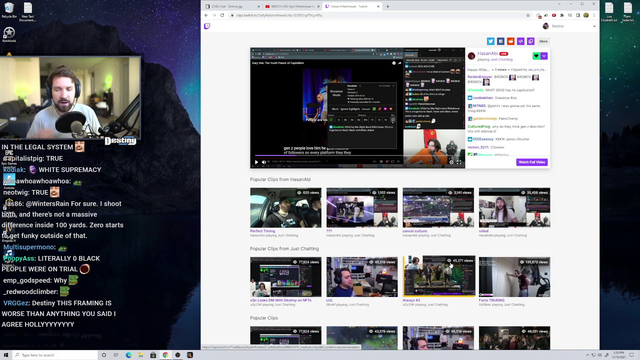Open HasanAbi's profile avatar

click(x=471, y=56)
